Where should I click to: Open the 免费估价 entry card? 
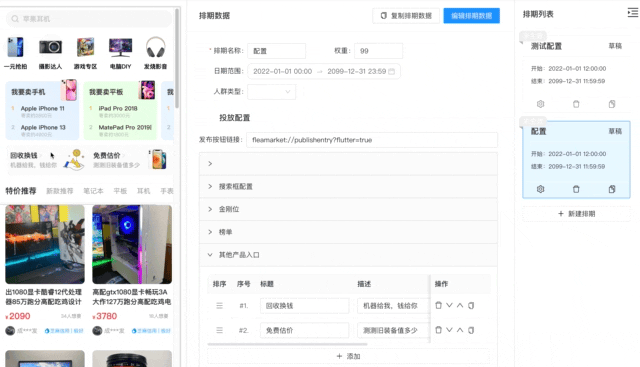[x=129, y=160]
